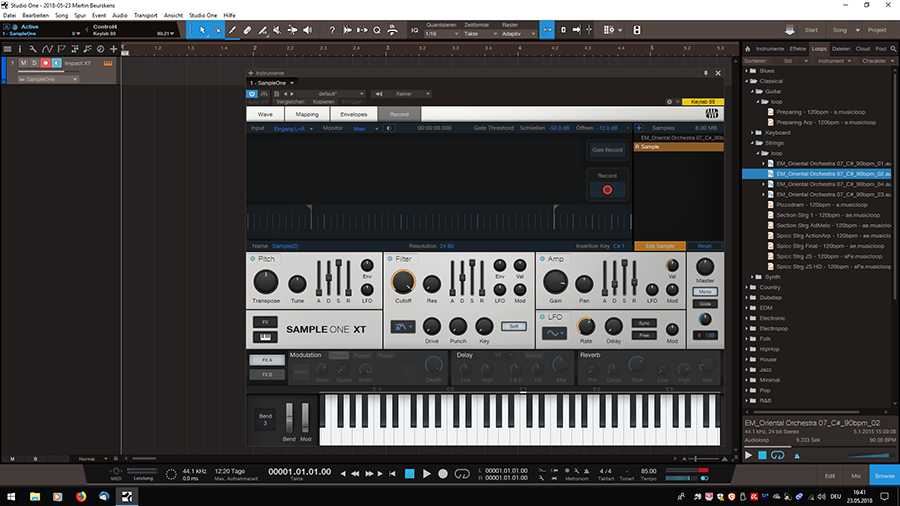Open the instrument editor keyboard icon on track
This screenshot has height=506, width=900.
[108, 63]
